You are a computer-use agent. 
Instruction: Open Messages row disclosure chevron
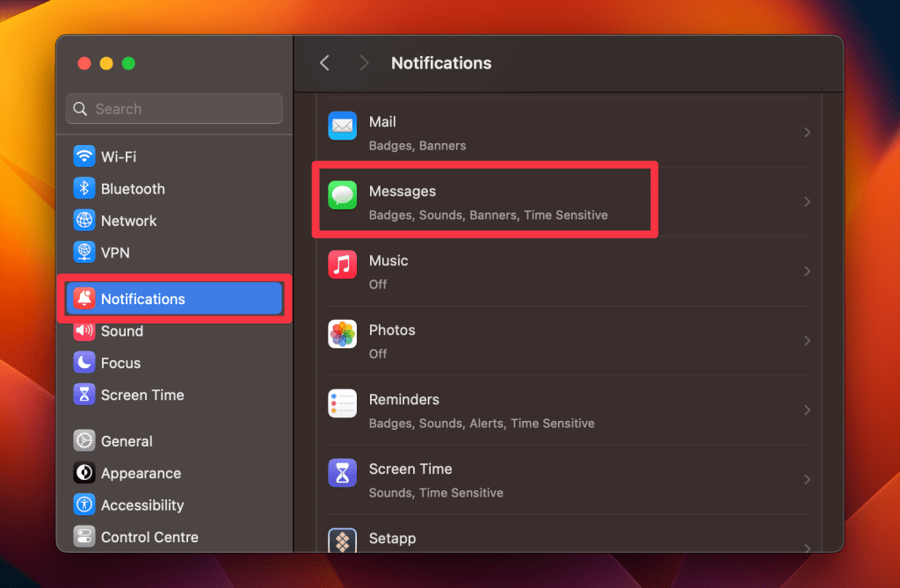coord(807,202)
